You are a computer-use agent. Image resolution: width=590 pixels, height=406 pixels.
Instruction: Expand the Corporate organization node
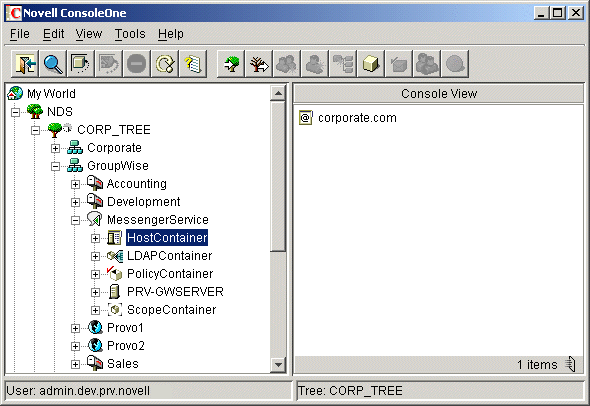55,148
